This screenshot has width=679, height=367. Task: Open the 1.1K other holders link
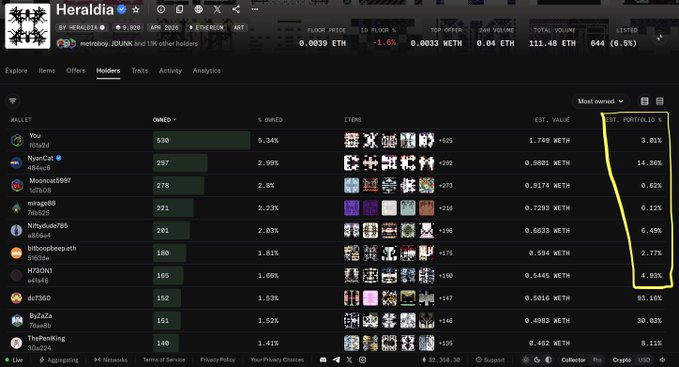(x=172, y=43)
